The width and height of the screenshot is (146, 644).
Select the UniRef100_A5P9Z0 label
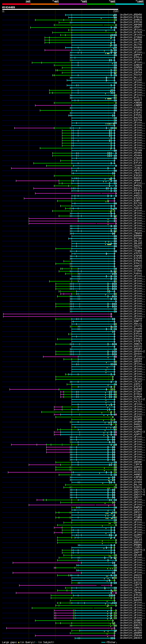click(x=131, y=170)
